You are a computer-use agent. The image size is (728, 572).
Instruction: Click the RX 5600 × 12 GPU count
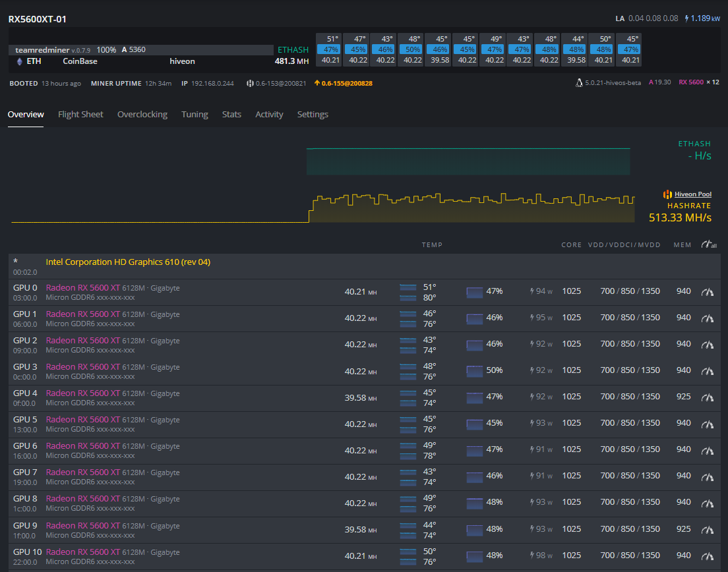point(699,82)
